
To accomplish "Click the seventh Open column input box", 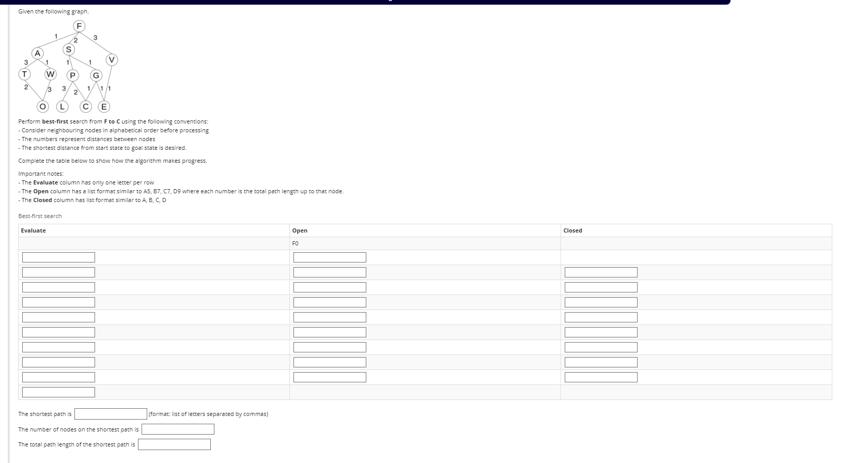I will 330,347.
